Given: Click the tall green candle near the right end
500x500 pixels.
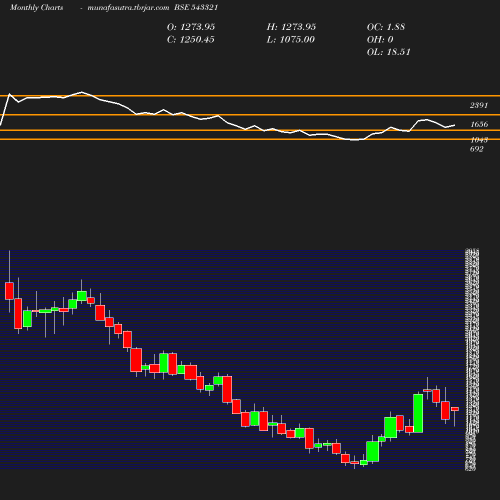Looking at the screenshot, I should coord(418,413).
